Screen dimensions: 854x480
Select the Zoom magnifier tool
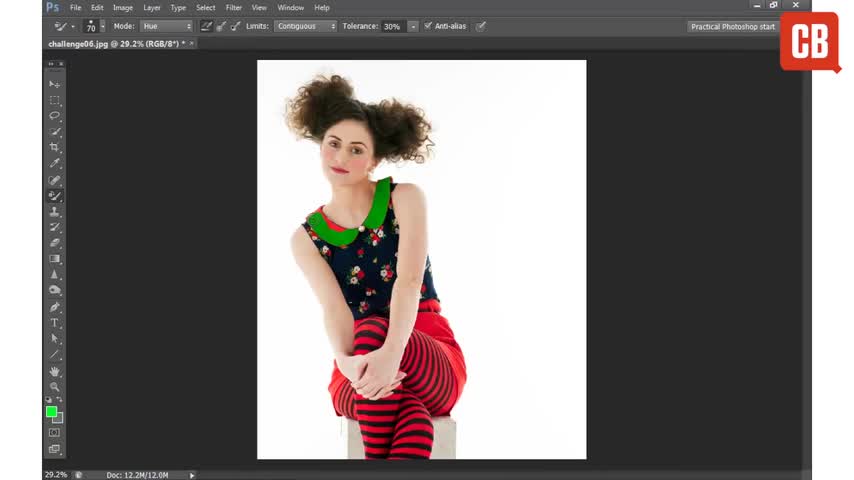point(55,387)
